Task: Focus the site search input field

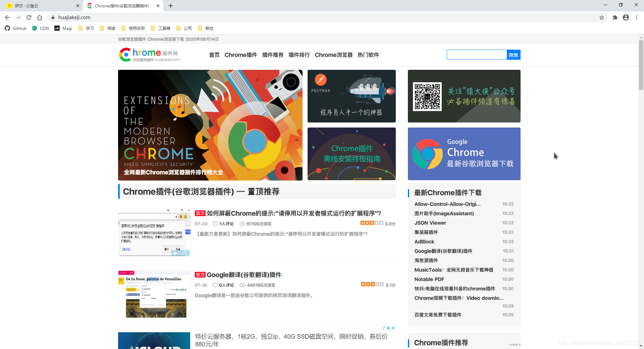Action: pos(477,55)
